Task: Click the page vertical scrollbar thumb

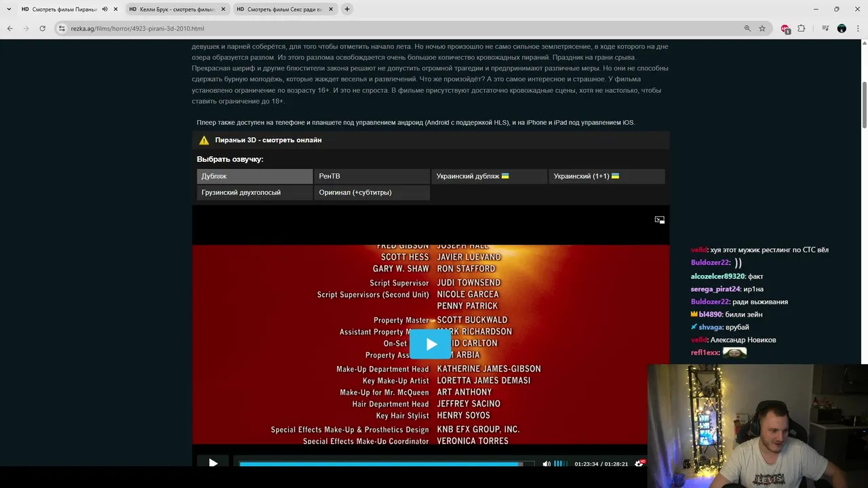Action: coord(865,104)
